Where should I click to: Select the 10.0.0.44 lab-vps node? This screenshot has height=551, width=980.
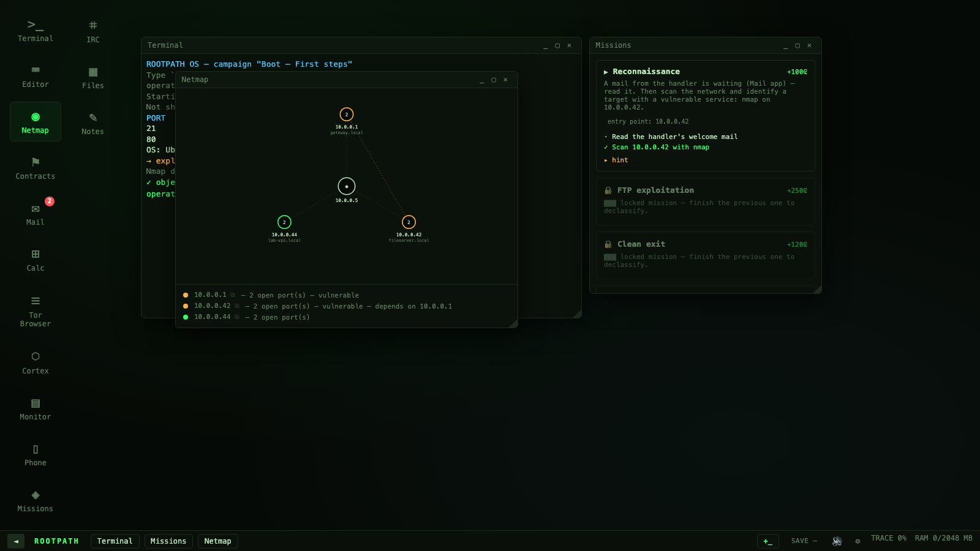coord(284,222)
